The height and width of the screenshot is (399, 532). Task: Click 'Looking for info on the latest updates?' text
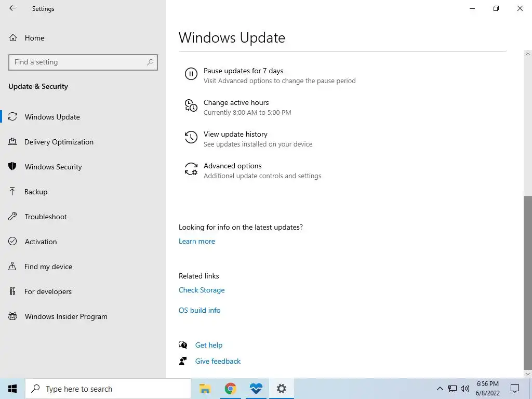pyautogui.click(x=241, y=227)
